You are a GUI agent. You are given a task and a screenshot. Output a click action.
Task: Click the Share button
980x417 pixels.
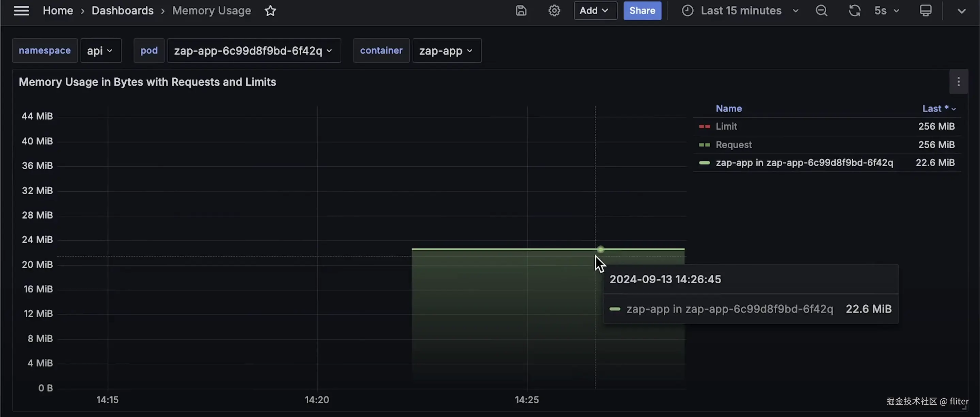642,11
